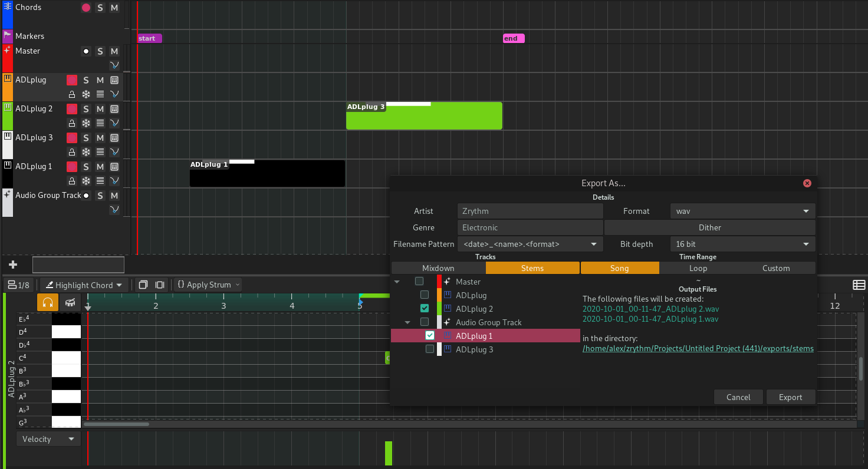Image resolution: width=868 pixels, height=469 pixels.
Task: Show lanes for ADLplug 3 track
Action: point(100,152)
